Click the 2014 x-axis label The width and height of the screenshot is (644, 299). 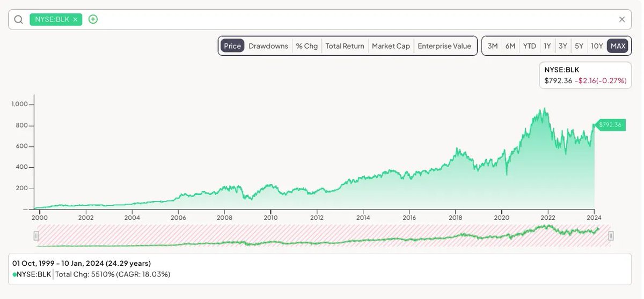point(363,218)
